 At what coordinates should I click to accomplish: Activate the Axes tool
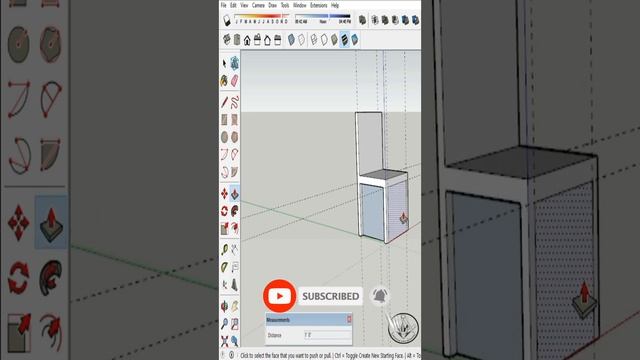click(224, 284)
